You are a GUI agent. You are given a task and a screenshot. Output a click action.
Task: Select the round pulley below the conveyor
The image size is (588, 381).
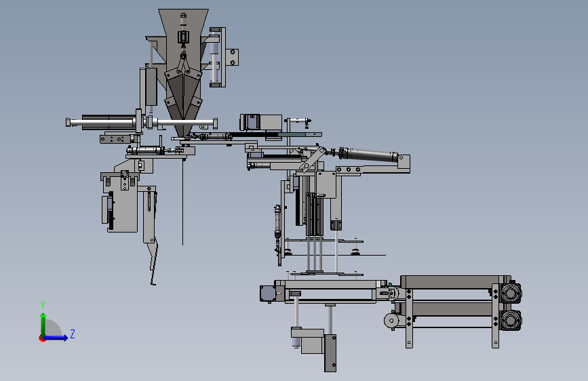[391, 321]
